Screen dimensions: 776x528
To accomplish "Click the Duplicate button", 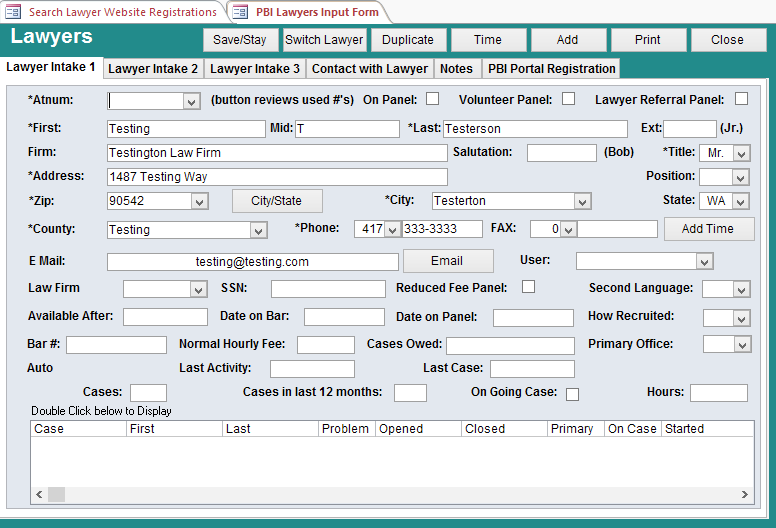I will coord(408,40).
